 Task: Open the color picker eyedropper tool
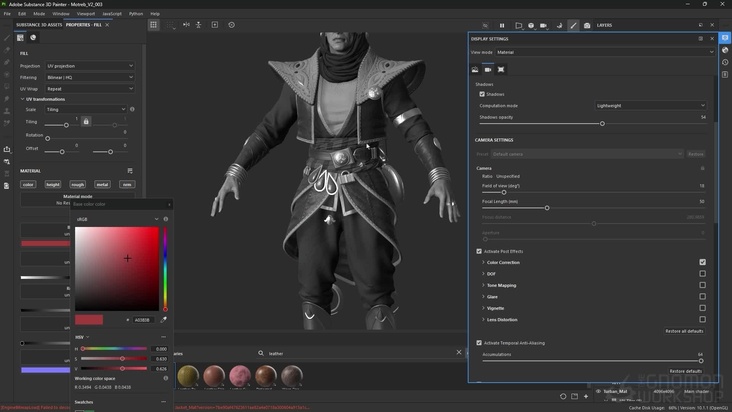pyautogui.click(x=163, y=320)
